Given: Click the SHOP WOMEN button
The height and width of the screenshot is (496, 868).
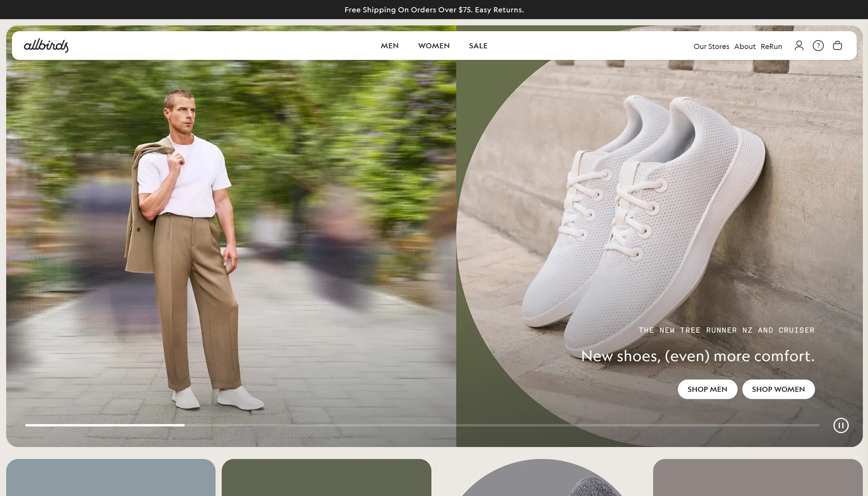Looking at the screenshot, I should coord(778,389).
